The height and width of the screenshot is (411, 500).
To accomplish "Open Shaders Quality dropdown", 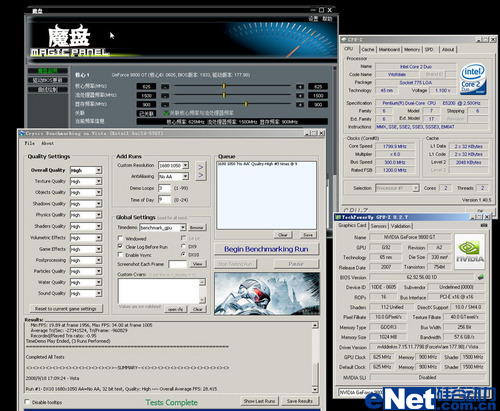I will click(x=99, y=227).
